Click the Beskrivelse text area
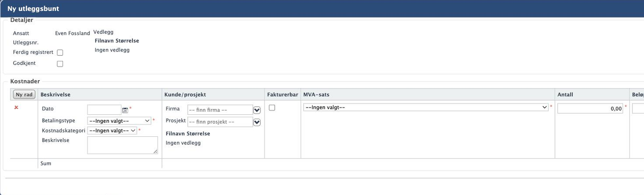 point(123,145)
